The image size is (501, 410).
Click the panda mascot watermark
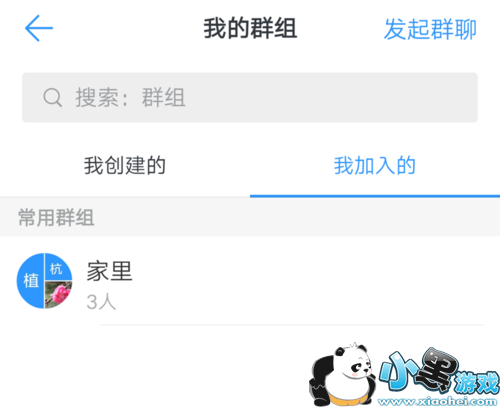coord(342,375)
